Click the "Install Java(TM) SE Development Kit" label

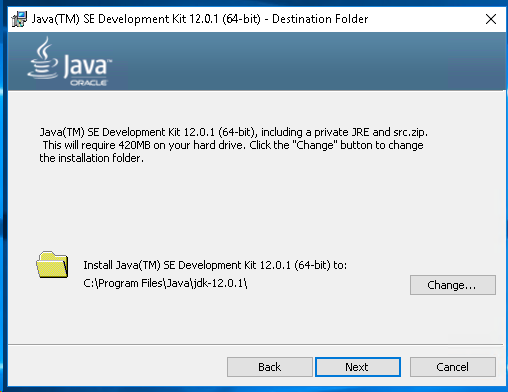215,265
